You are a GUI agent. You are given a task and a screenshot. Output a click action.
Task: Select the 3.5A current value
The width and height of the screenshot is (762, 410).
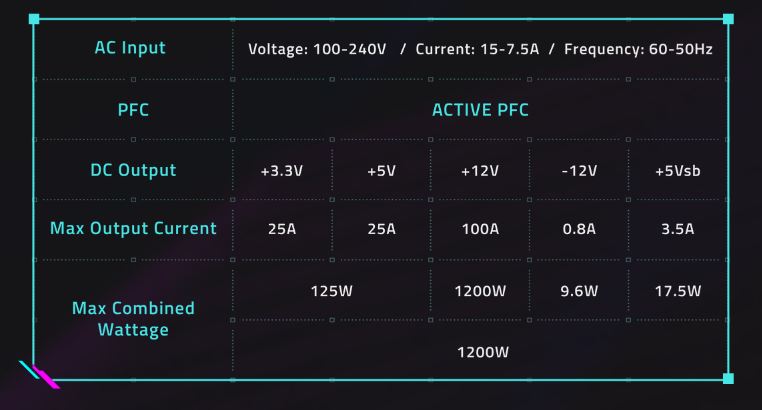click(677, 229)
